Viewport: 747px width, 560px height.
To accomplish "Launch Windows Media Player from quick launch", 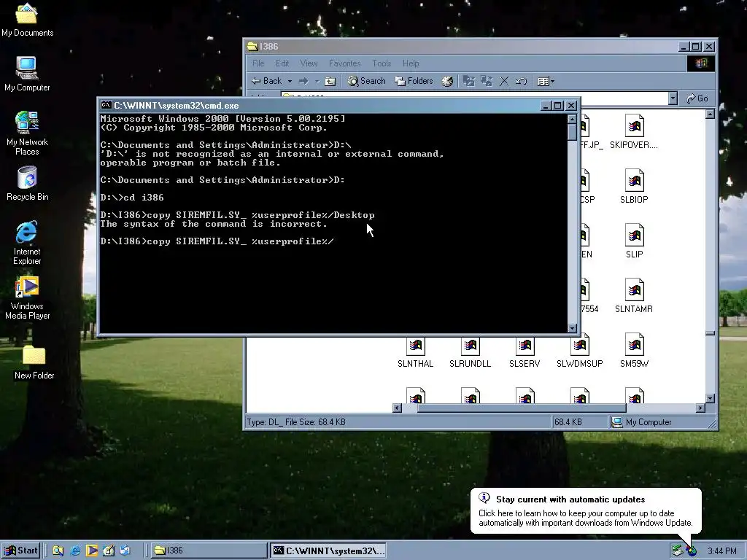I will coord(92,551).
